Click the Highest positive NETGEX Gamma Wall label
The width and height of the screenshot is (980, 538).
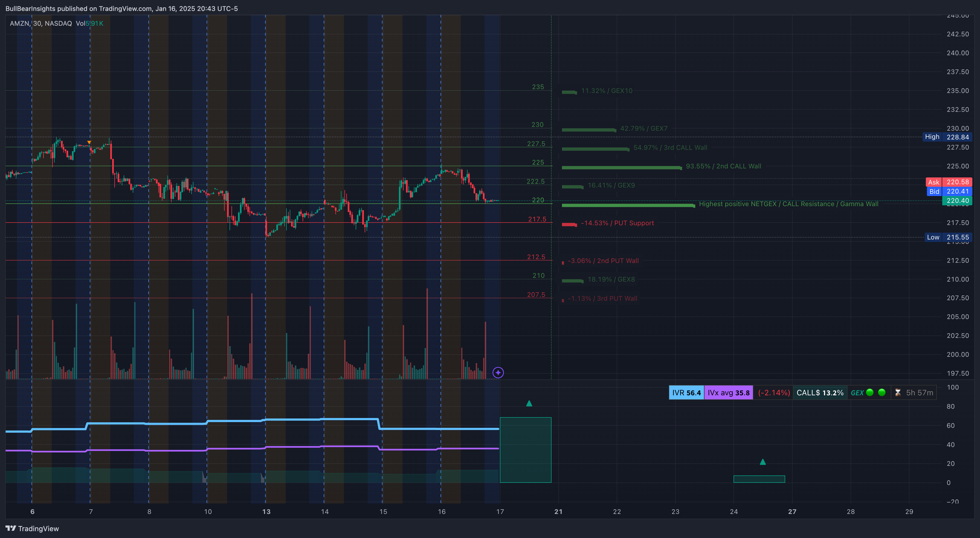(788, 204)
